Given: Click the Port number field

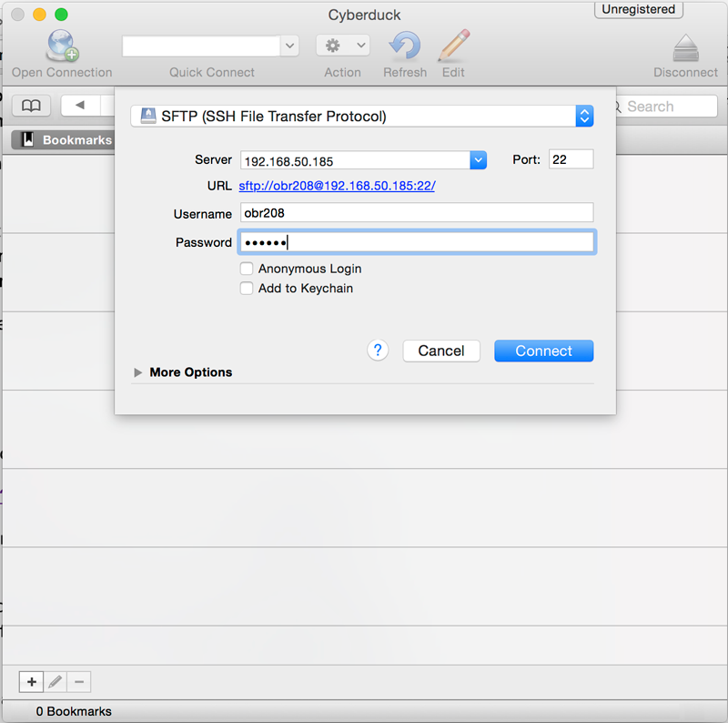Looking at the screenshot, I should click(571, 159).
